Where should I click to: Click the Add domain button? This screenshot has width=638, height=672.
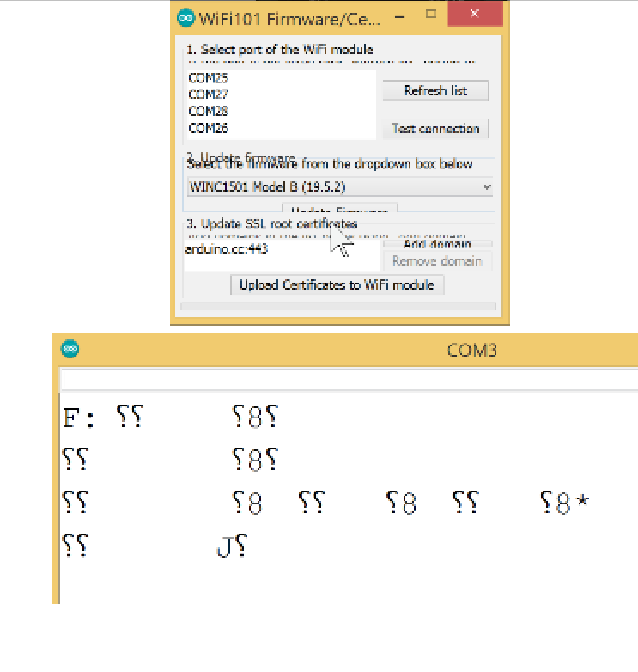(x=437, y=244)
